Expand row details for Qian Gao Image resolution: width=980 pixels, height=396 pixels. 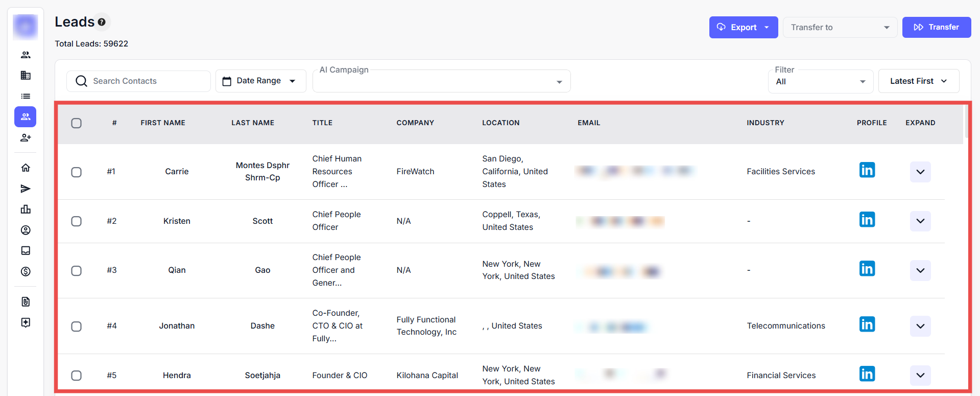[920, 270]
